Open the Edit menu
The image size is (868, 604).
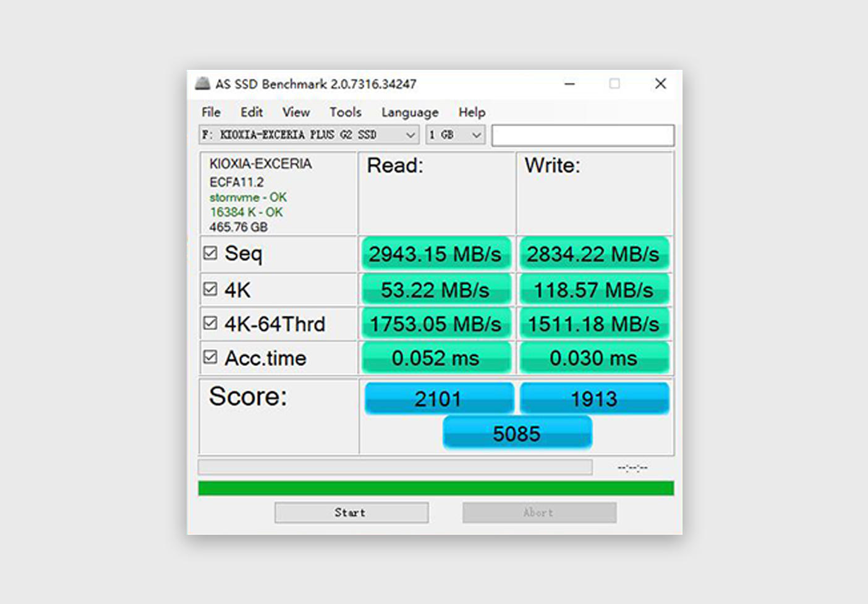pyautogui.click(x=252, y=112)
